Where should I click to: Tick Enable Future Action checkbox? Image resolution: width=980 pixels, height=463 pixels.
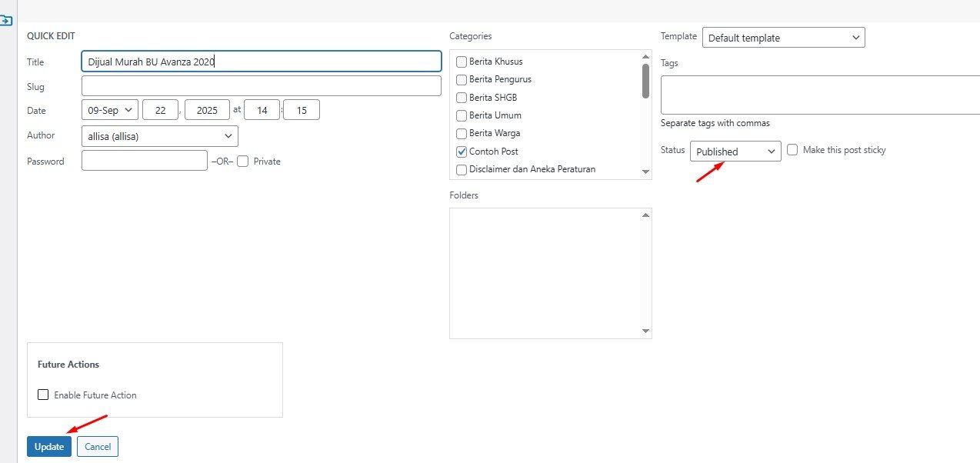coord(43,395)
